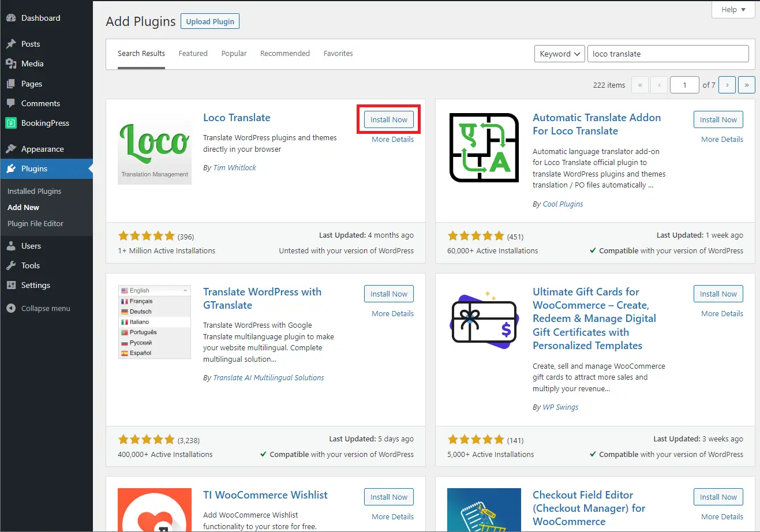This screenshot has width=760, height=532.
Task: Switch to the Recommended tab
Action: (285, 53)
